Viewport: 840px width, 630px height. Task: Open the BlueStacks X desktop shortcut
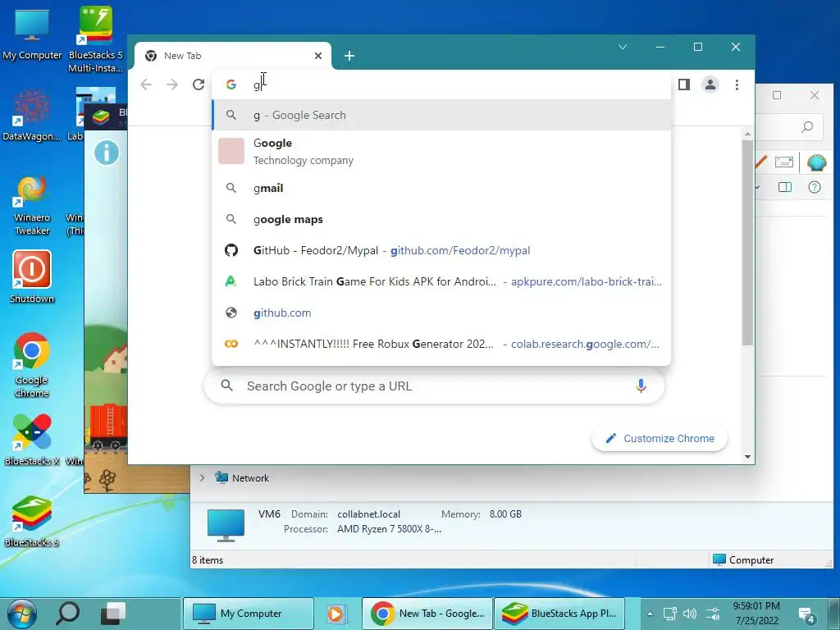(x=32, y=440)
